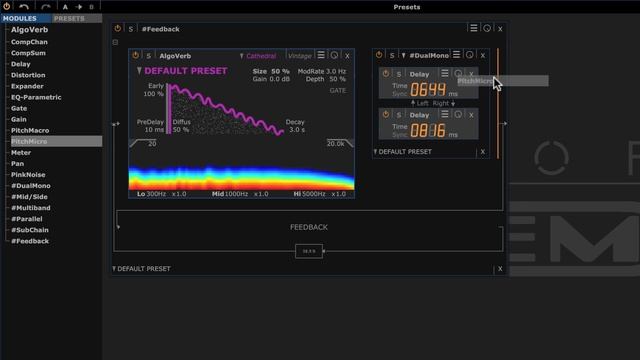
Task: Open the #Feedback module menu icon
Action: click(x=473, y=28)
